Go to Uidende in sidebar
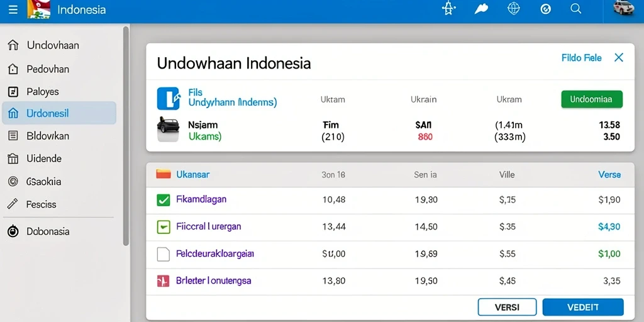The width and height of the screenshot is (644, 322). [45, 158]
